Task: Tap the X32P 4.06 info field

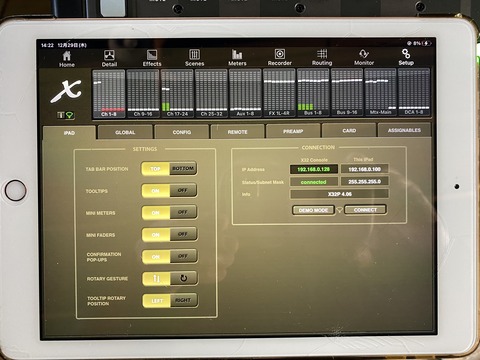Action: pyautogui.click(x=339, y=194)
